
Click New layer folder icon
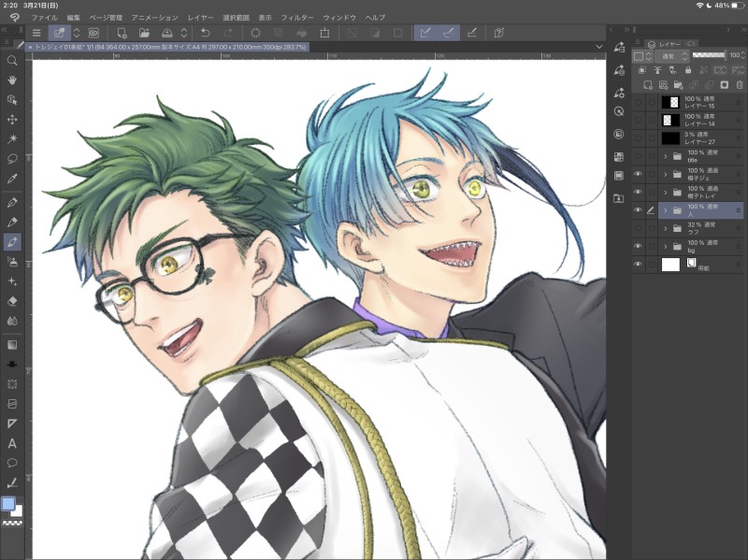(679, 85)
